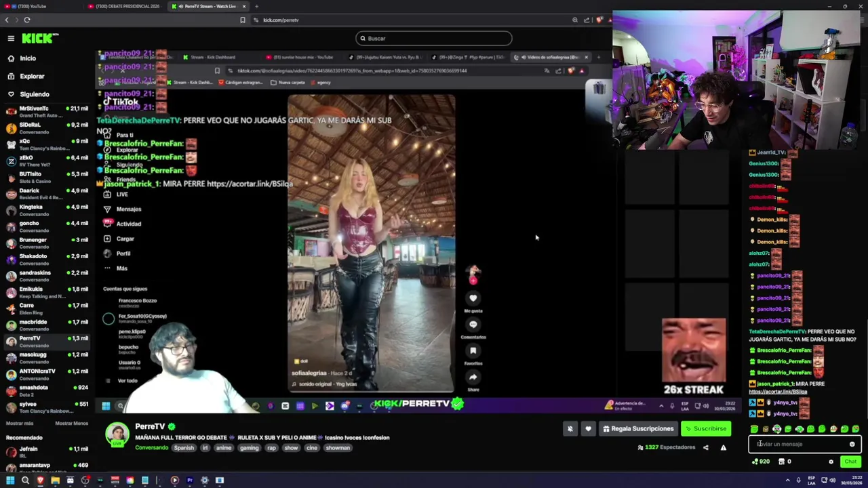
Task: Click the green Suscribirse button
Action: tap(706, 428)
